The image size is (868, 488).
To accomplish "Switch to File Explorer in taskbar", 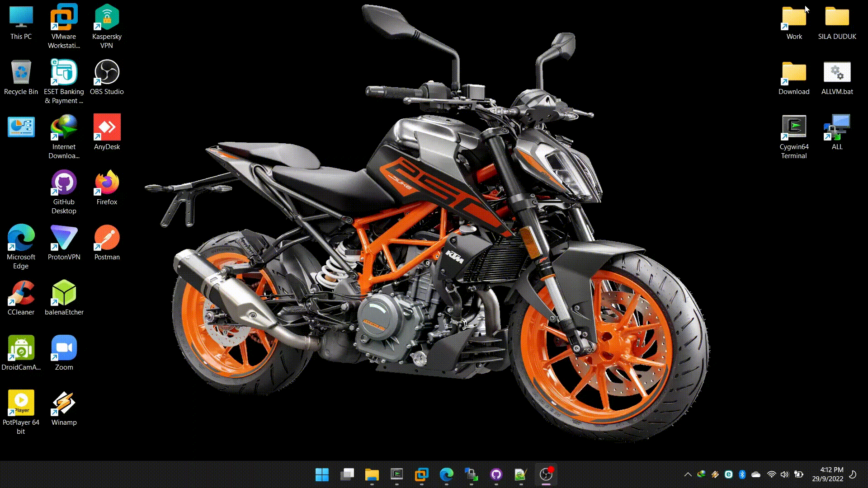I will (x=372, y=474).
